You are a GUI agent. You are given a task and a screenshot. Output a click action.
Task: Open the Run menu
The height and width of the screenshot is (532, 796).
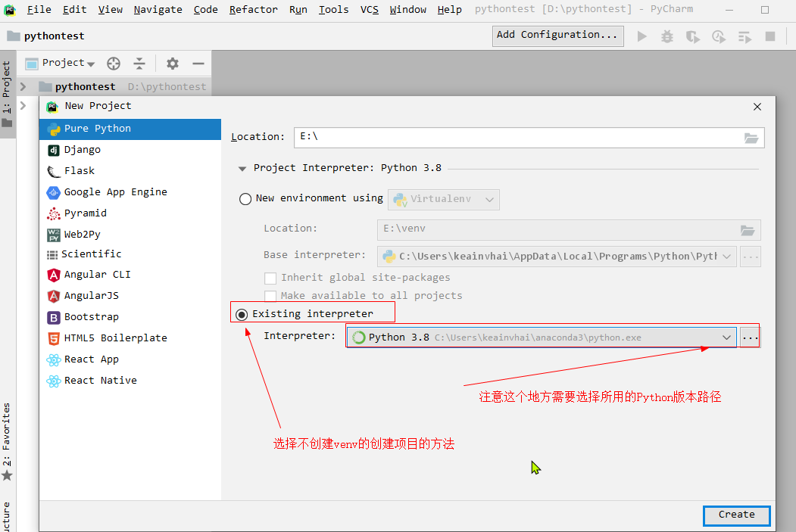click(x=298, y=10)
